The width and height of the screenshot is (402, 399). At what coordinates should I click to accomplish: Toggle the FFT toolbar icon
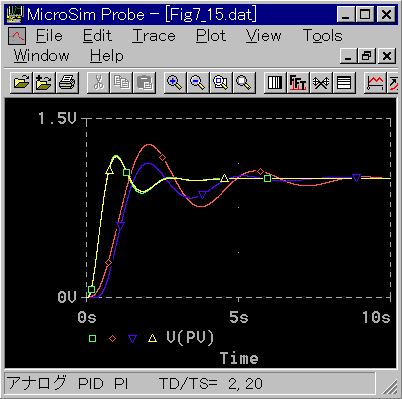(x=298, y=82)
